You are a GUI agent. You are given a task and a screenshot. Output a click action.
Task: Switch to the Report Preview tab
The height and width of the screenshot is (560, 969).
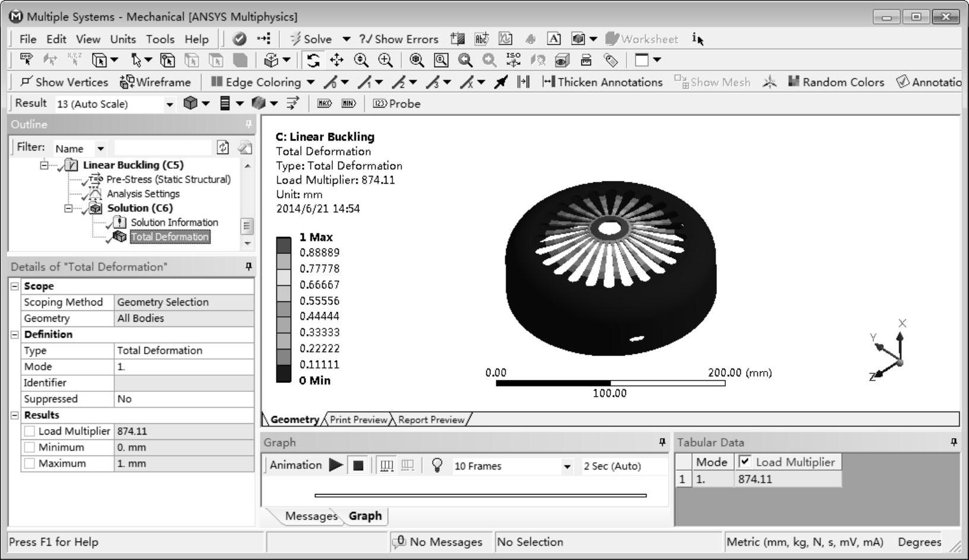[431, 420]
